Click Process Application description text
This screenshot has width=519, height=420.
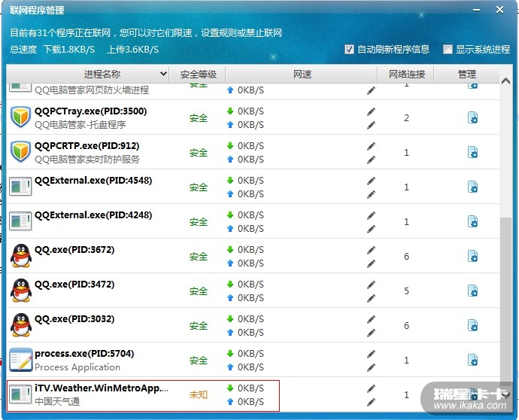pyautogui.click(x=77, y=367)
